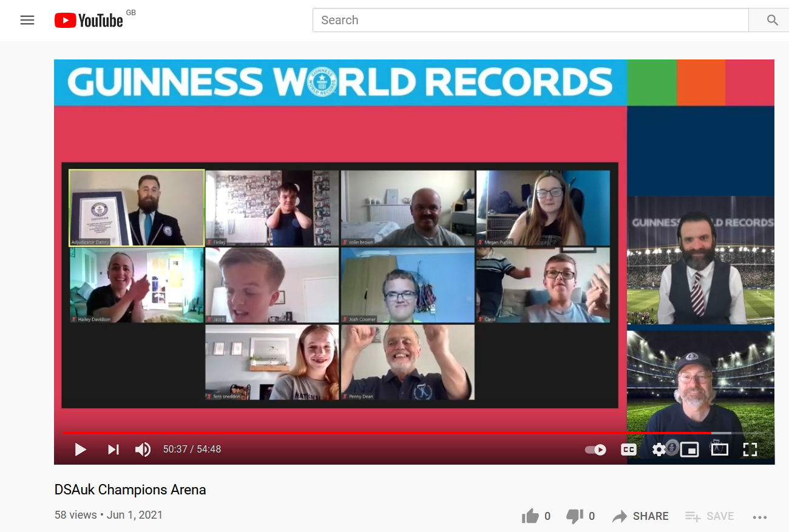Click the Josh Coomer video tile
The image size is (789, 532).
(407, 285)
